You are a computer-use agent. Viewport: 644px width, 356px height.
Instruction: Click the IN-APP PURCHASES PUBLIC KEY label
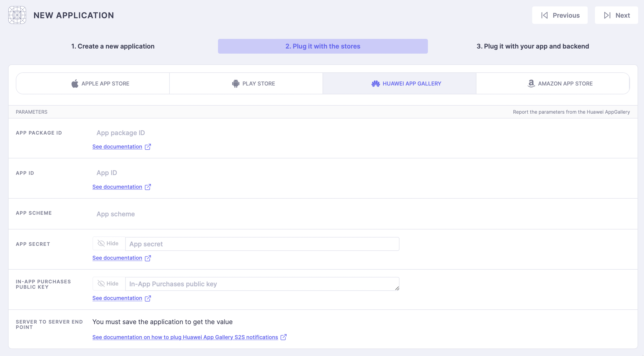pyautogui.click(x=43, y=284)
